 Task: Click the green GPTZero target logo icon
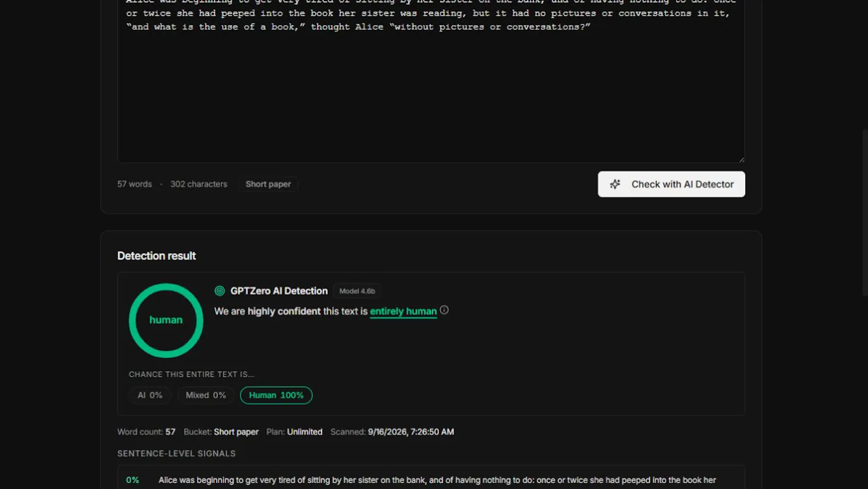(x=220, y=291)
